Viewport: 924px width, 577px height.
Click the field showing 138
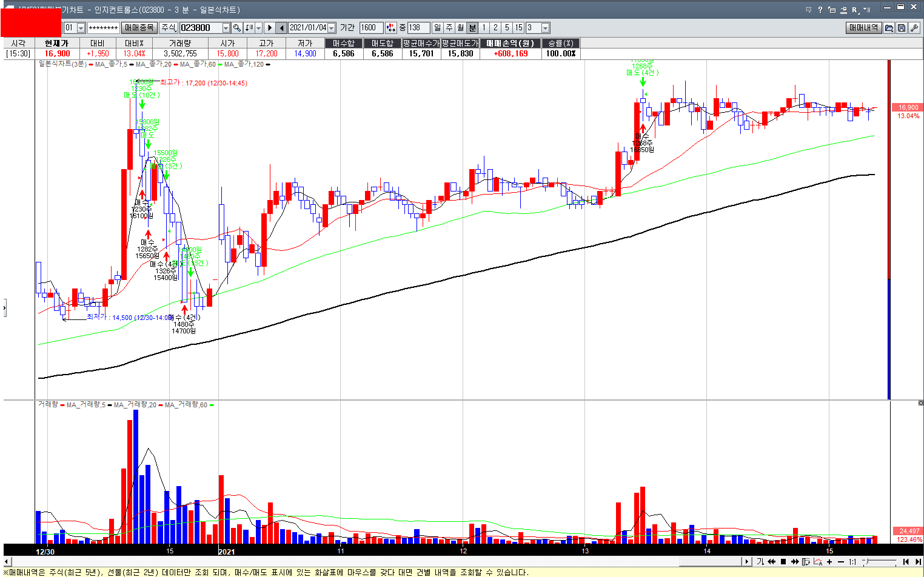(x=419, y=28)
